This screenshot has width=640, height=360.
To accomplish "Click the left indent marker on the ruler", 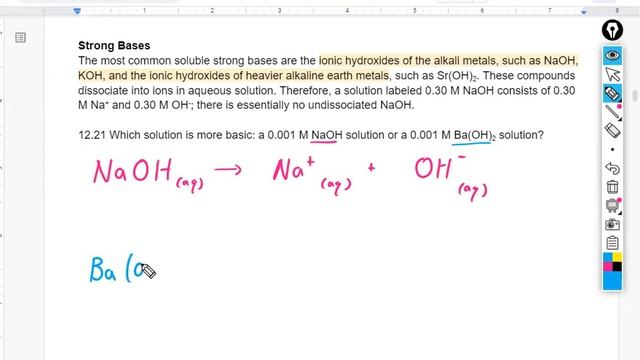I will click(77, 11).
